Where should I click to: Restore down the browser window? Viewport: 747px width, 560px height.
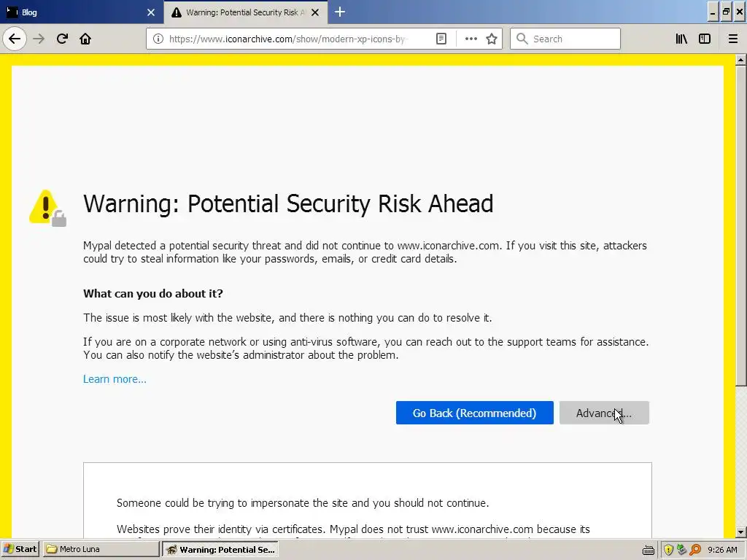point(726,12)
